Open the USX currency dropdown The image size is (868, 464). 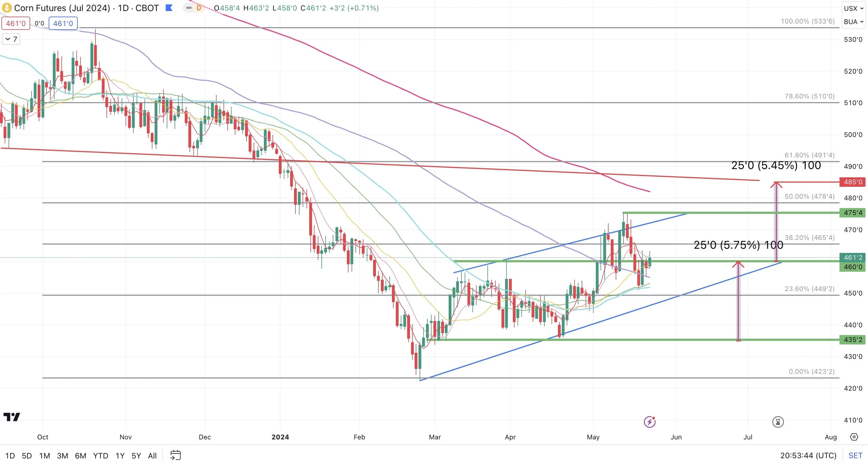(x=853, y=8)
